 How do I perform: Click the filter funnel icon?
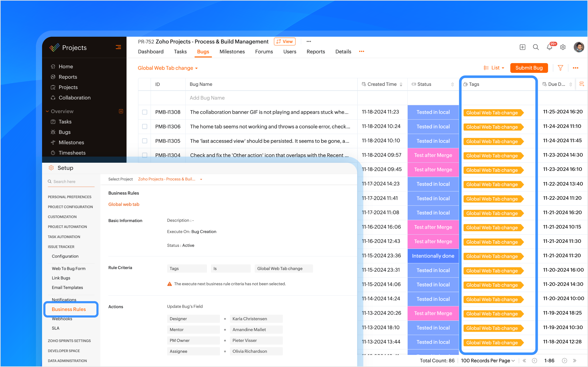pyautogui.click(x=560, y=68)
